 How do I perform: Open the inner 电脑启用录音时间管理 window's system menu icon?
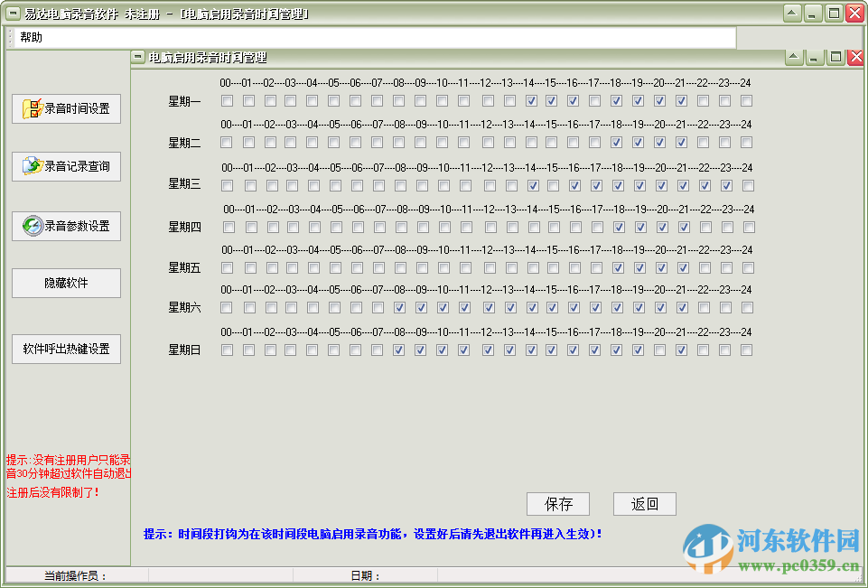(138, 57)
